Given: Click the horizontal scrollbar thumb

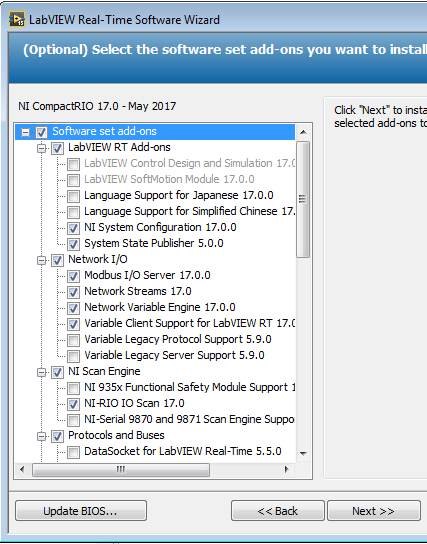Looking at the screenshot, I should (x=121, y=469).
